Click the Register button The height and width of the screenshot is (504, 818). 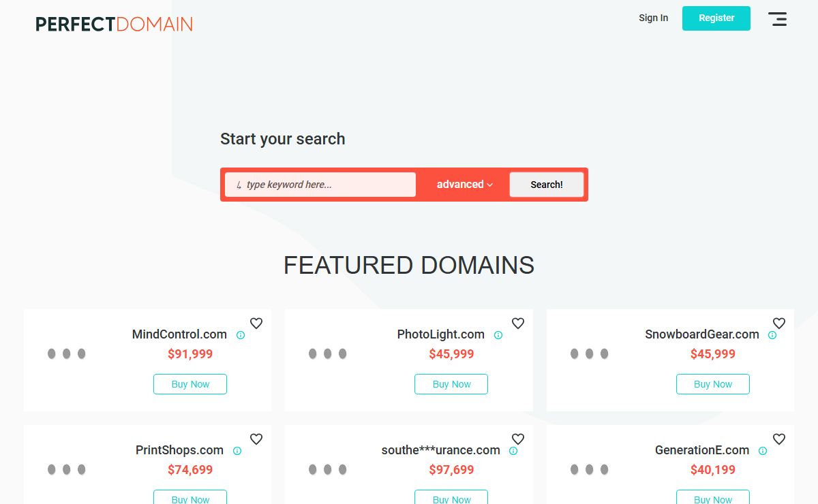click(x=716, y=18)
